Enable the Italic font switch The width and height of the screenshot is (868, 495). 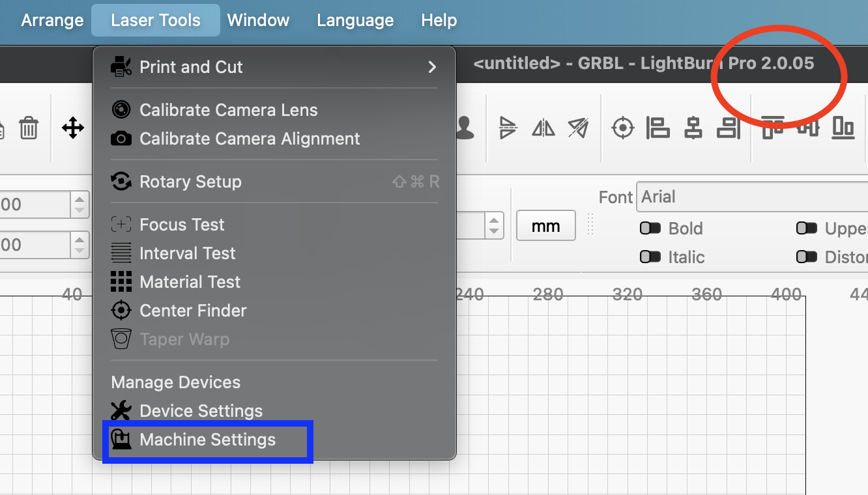coord(650,257)
